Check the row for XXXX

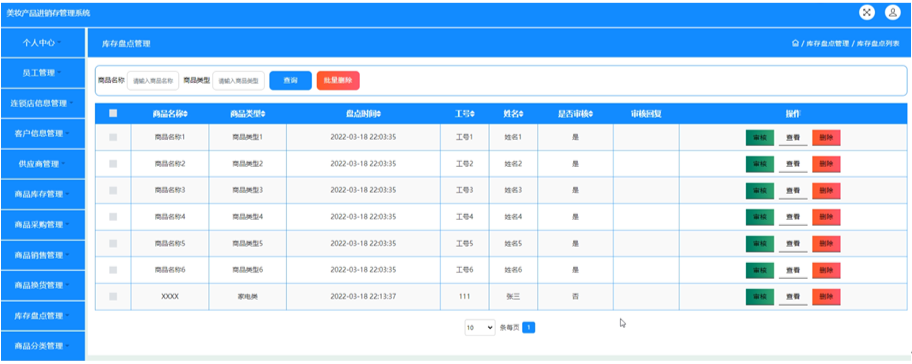click(x=113, y=297)
